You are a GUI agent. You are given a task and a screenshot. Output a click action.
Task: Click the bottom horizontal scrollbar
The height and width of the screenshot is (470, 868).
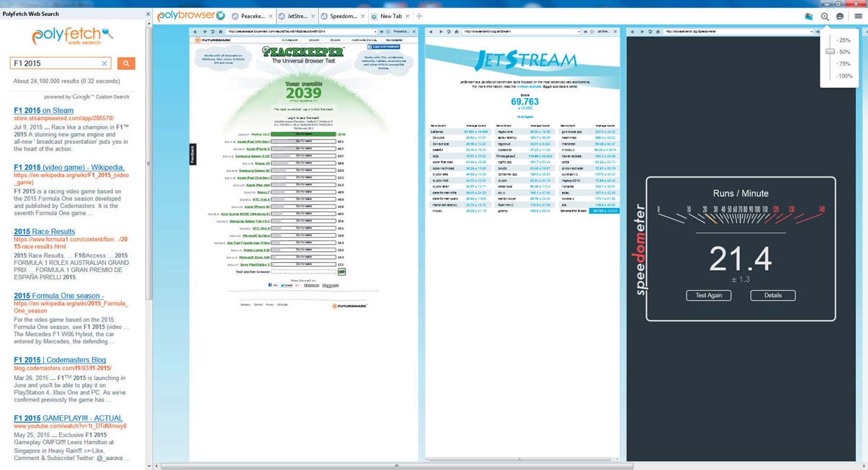pyautogui.click(x=396, y=466)
